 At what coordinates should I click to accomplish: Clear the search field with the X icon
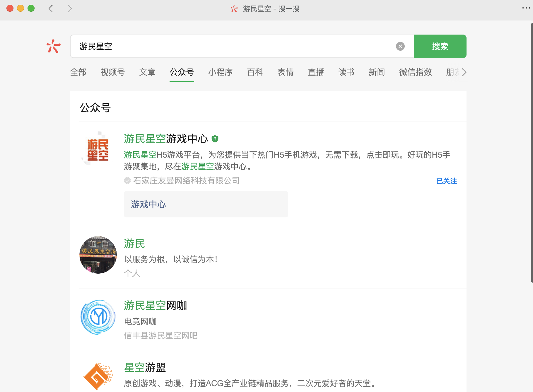click(400, 46)
